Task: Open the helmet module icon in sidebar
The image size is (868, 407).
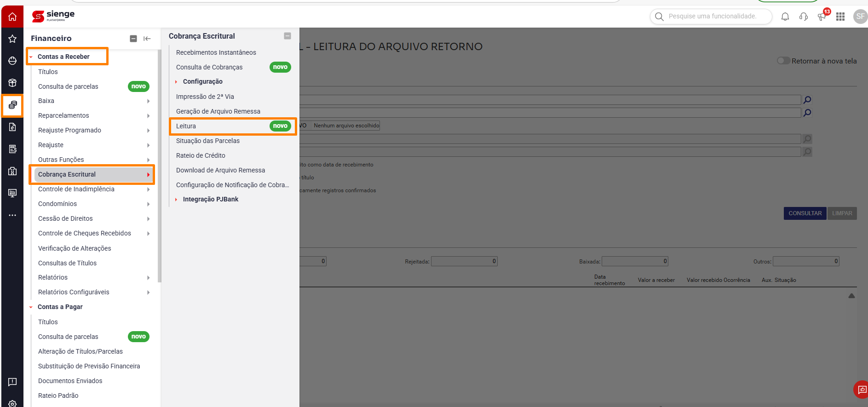Action: point(12,61)
